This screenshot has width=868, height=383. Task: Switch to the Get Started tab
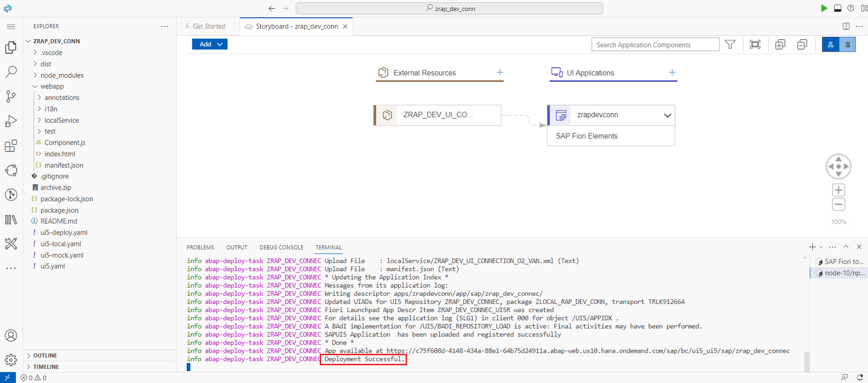point(208,26)
